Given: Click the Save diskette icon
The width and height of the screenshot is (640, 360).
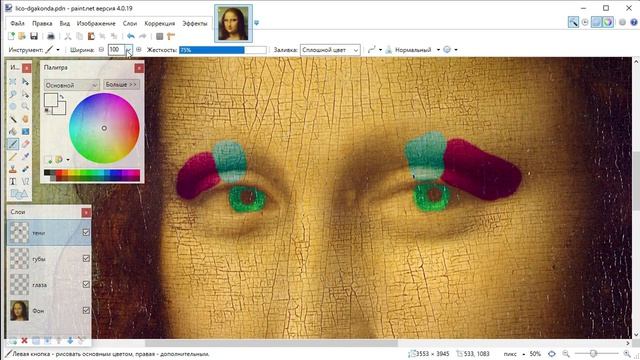Looking at the screenshot, I should click(x=34, y=36).
